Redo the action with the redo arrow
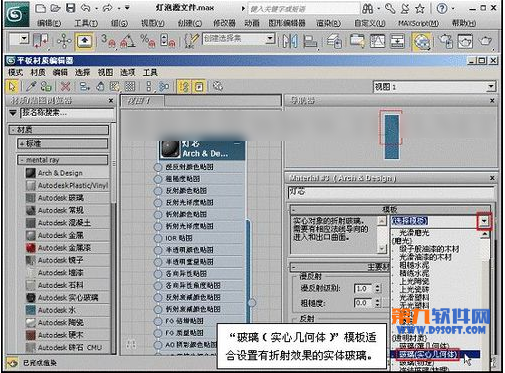 tap(107, 8)
